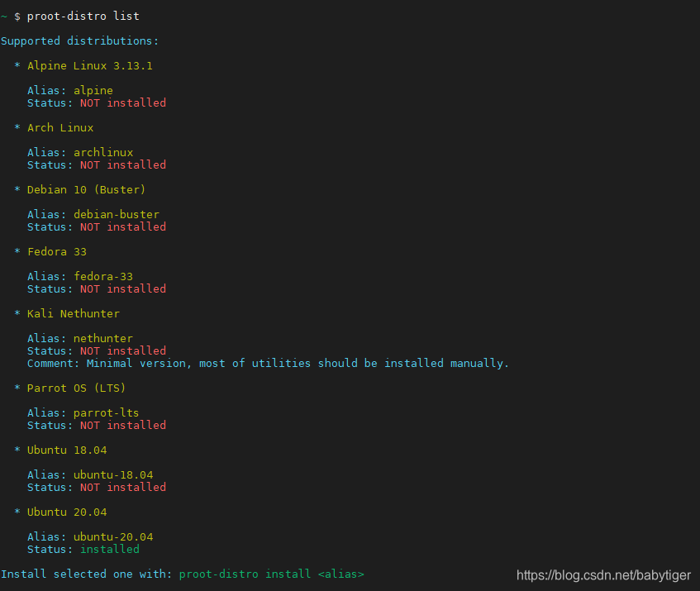Click the Status line under Alias: ubuntu-18.04

97,488
